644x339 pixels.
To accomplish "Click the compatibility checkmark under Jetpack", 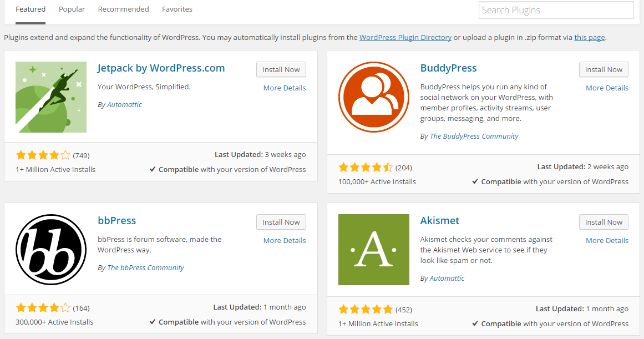I will (x=152, y=169).
